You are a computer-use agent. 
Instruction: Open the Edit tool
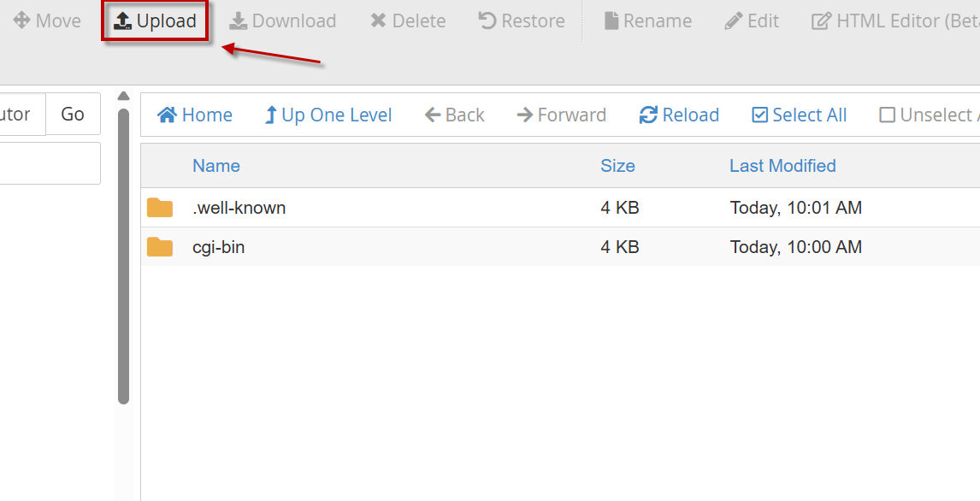tap(752, 21)
